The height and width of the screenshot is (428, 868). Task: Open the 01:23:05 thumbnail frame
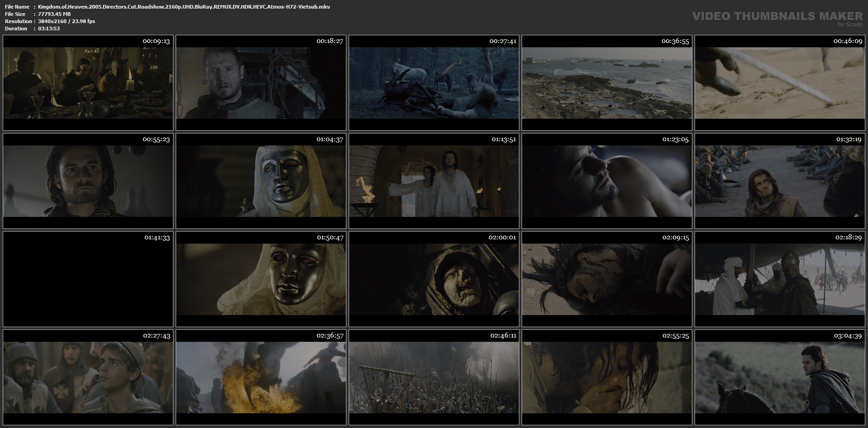click(607, 181)
